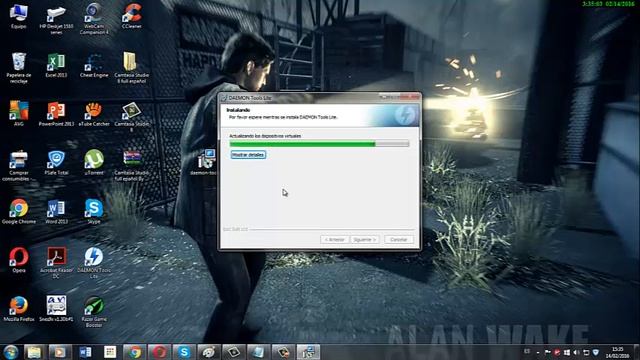Open Camtasia Studio 8 full español folder

tap(131, 68)
